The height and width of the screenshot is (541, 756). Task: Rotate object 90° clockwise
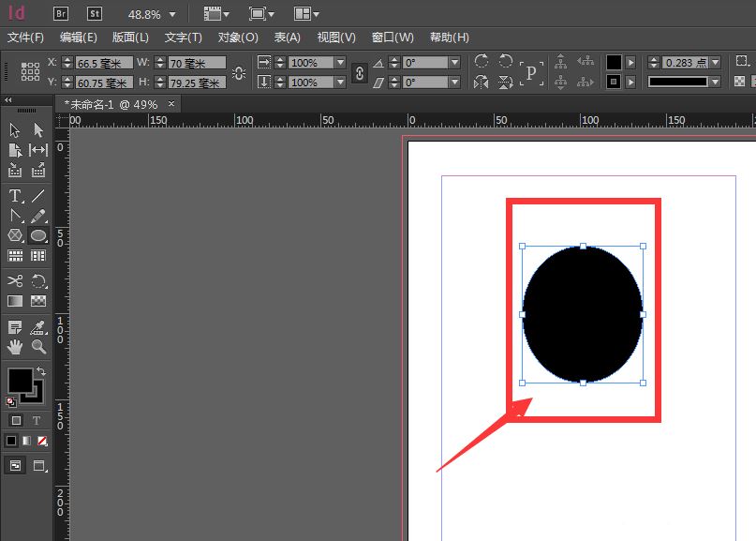[482, 61]
